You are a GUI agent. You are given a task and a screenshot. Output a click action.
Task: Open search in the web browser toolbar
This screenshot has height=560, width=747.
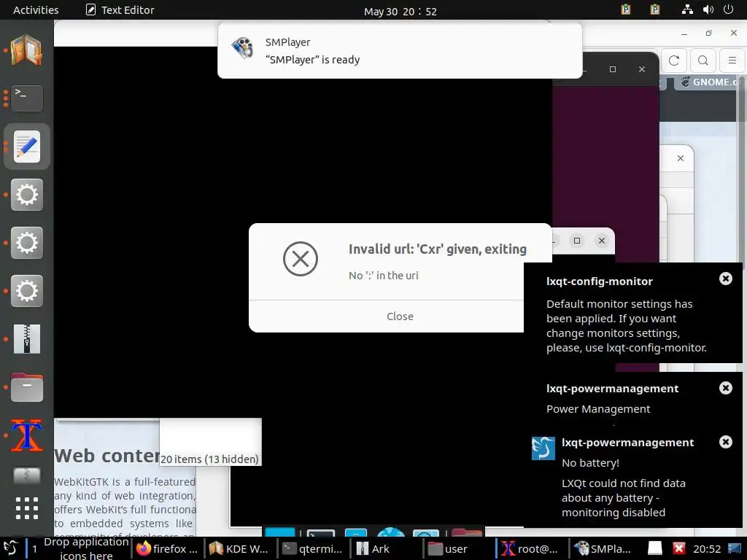[x=703, y=61]
